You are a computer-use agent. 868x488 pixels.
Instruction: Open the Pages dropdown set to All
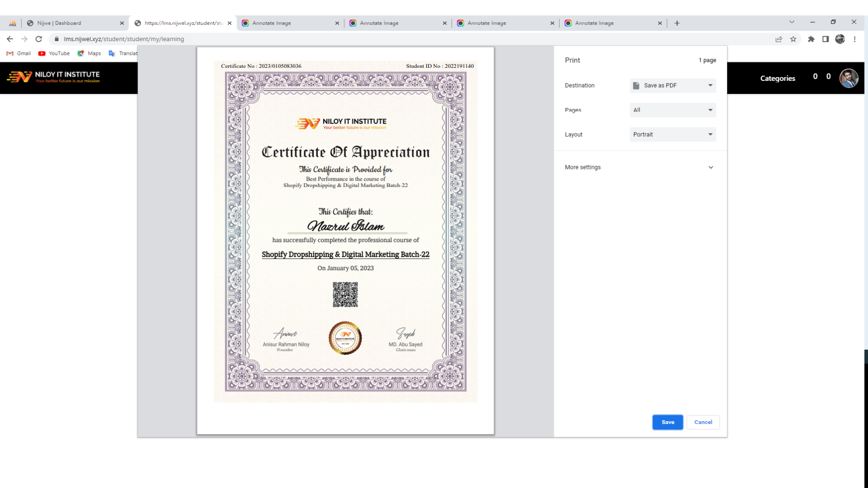[x=672, y=110]
